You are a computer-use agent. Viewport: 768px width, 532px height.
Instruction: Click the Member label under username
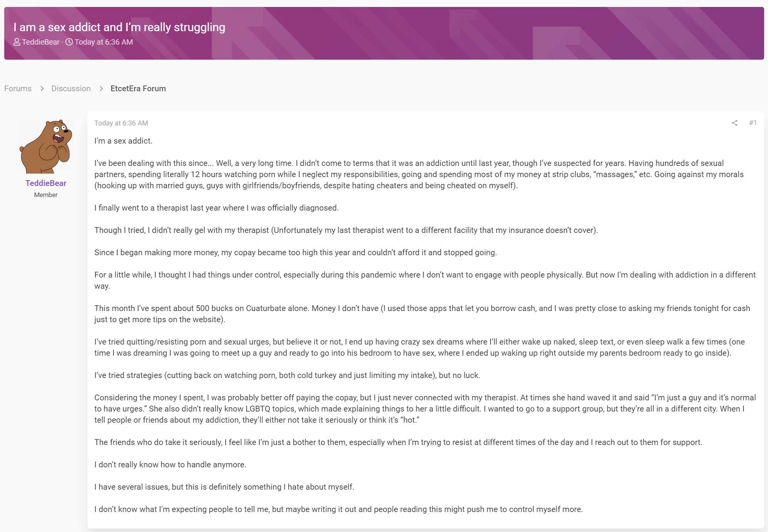(46, 195)
